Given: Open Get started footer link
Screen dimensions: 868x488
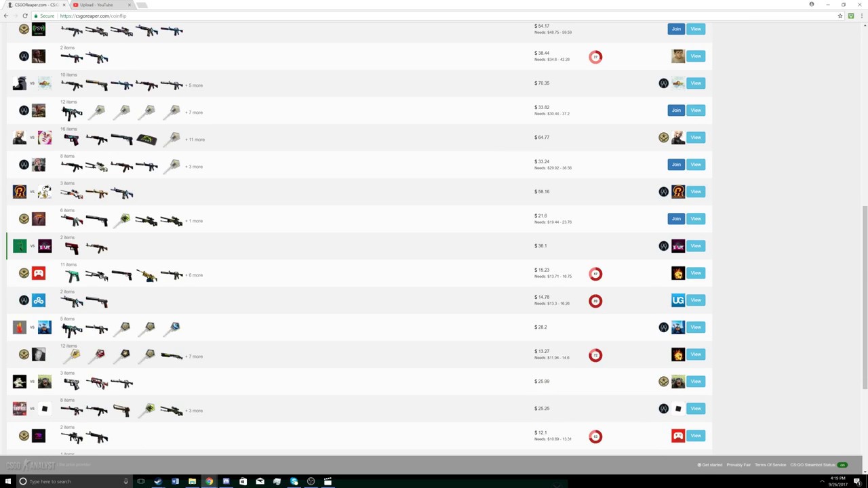Looking at the screenshot, I should pyautogui.click(x=711, y=465).
